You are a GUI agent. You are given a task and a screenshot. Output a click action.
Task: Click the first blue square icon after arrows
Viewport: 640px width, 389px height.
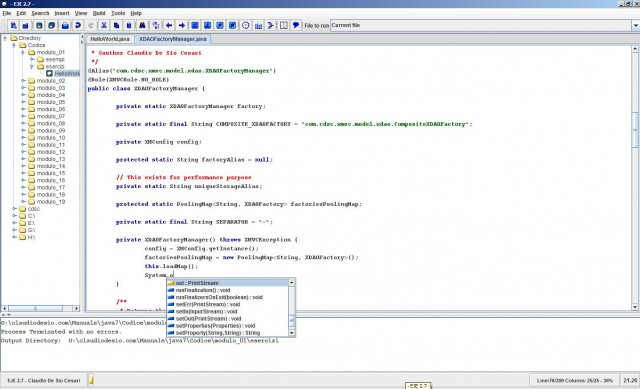coord(195,25)
